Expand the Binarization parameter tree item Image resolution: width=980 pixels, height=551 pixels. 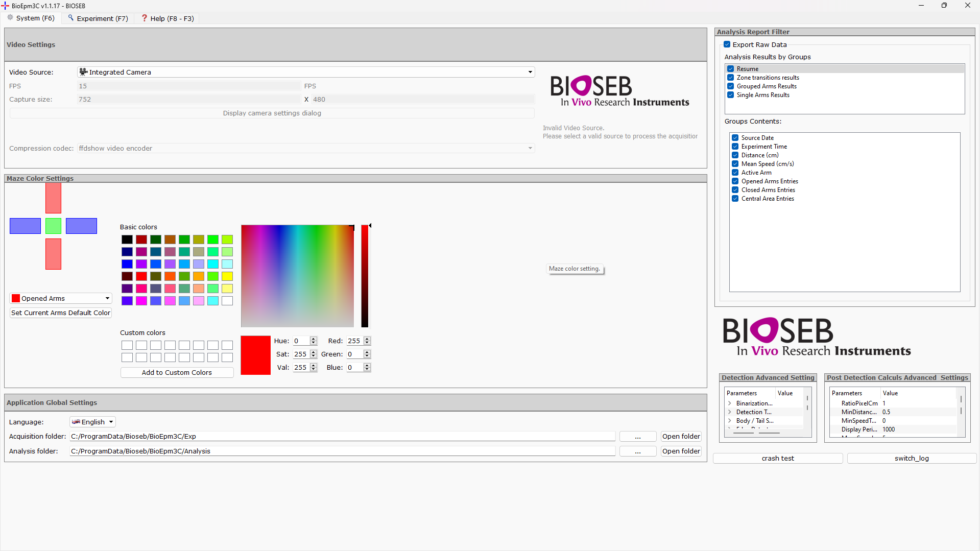pyautogui.click(x=730, y=403)
